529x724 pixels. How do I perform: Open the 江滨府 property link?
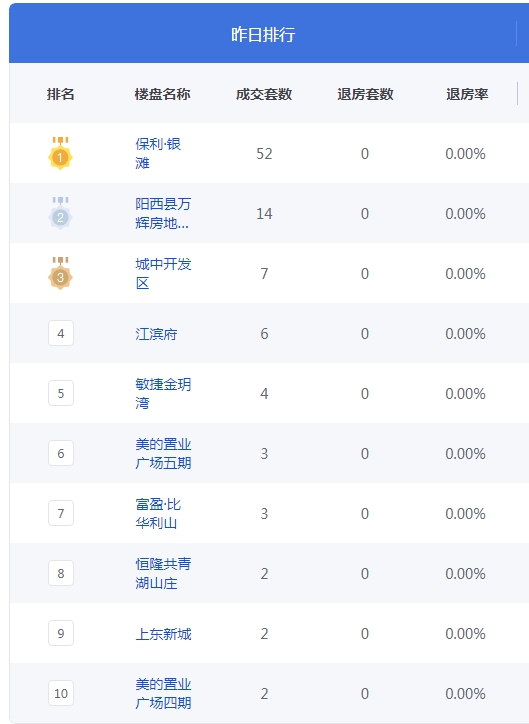[x=156, y=334]
